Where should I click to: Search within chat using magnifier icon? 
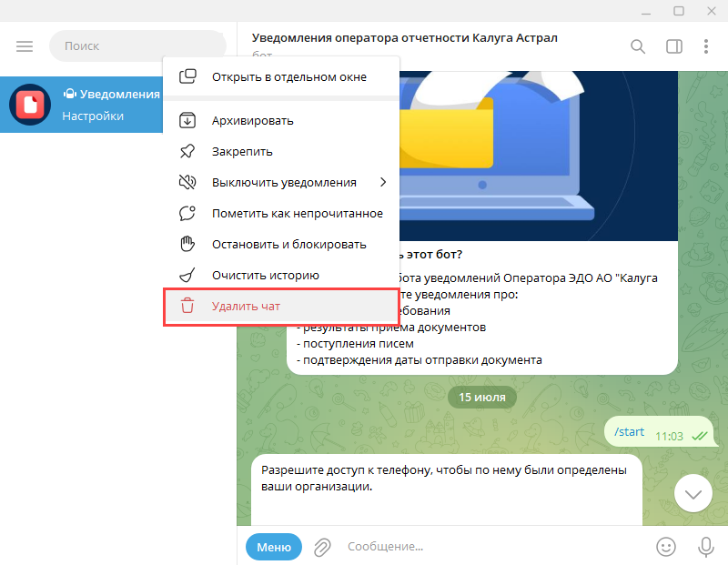point(638,46)
